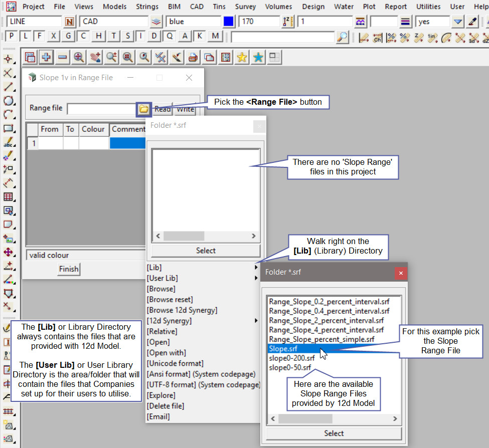This screenshot has width=489, height=448.
Task: Toggle the 'L' snap button
Action: coord(26,37)
